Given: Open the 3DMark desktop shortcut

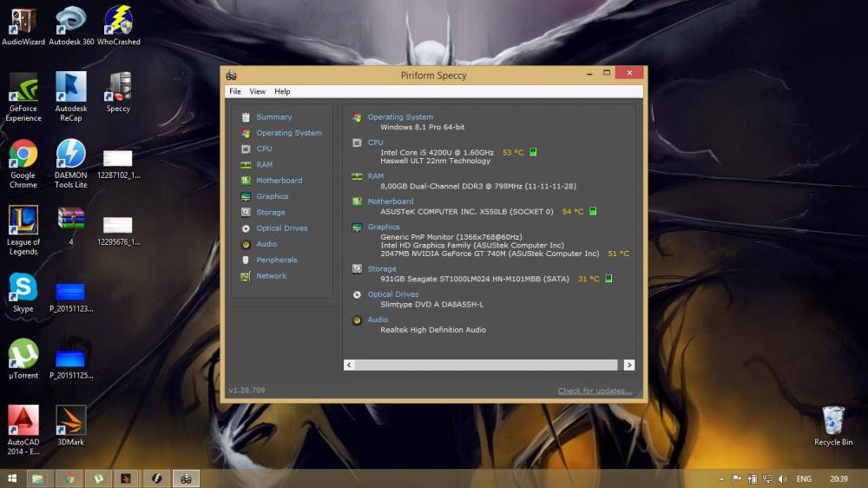Looking at the screenshot, I should click(x=71, y=425).
